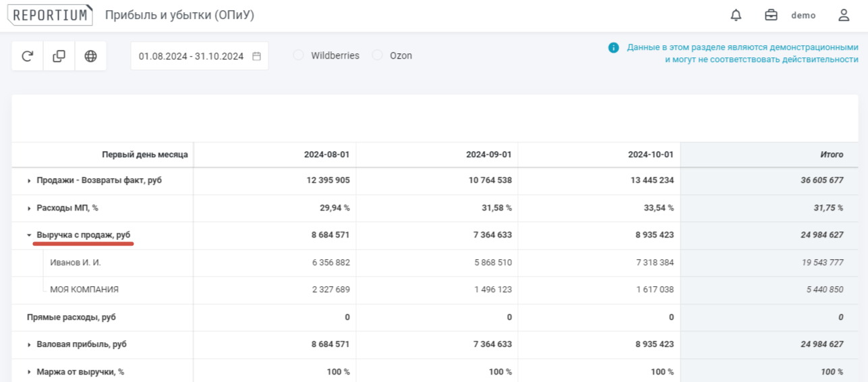Click the Итого column header
868x382 pixels.
(831, 155)
